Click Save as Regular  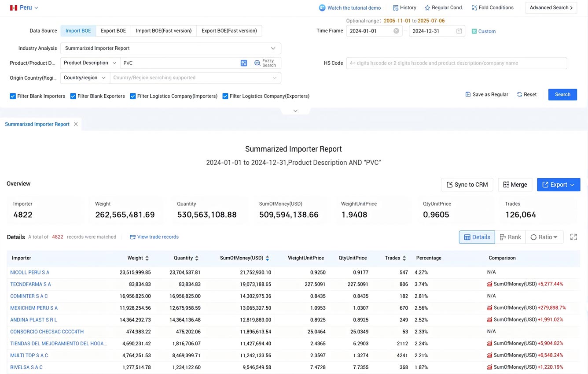pos(487,95)
